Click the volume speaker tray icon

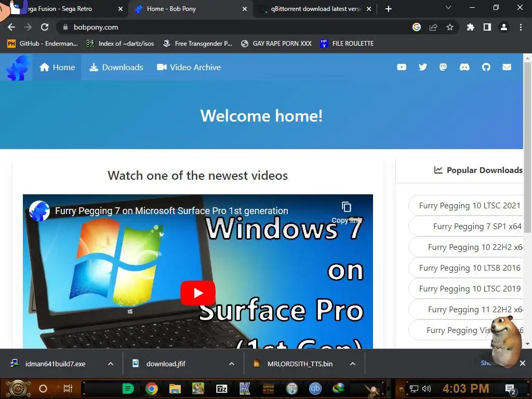[x=426, y=389]
